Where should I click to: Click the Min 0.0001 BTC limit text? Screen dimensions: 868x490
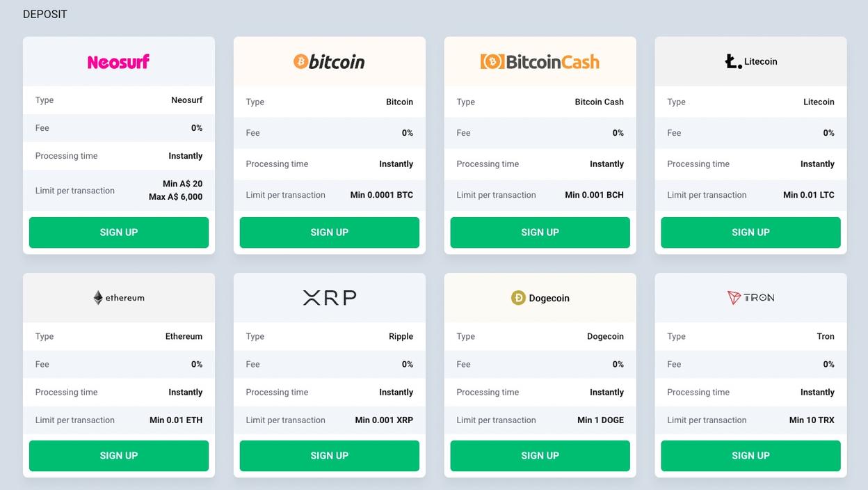(x=382, y=195)
